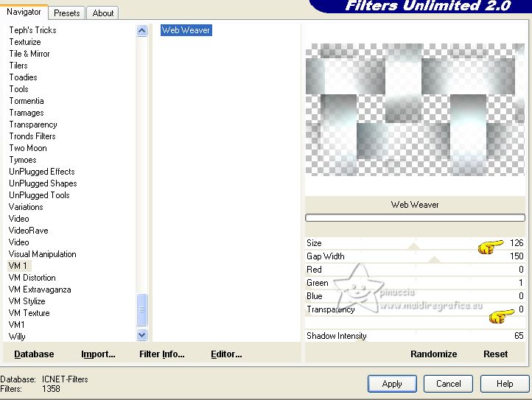Select the Tilers category
Image resolution: width=532 pixels, height=400 pixels.
point(18,66)
